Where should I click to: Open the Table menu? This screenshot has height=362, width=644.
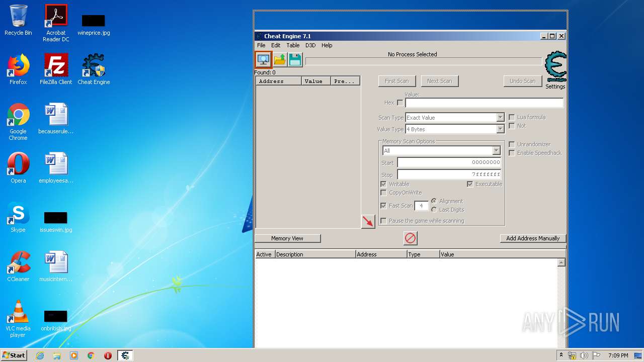(x=293, y=45)
